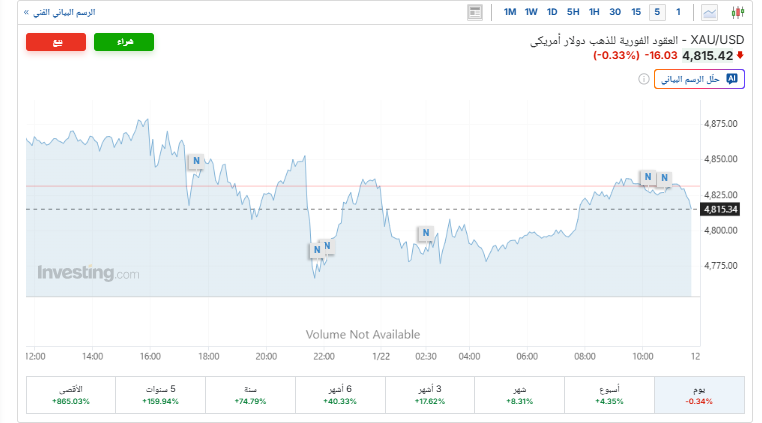Switch to the 5 years period tab
The width and height of the screenshot is (762, 423).
160,394
